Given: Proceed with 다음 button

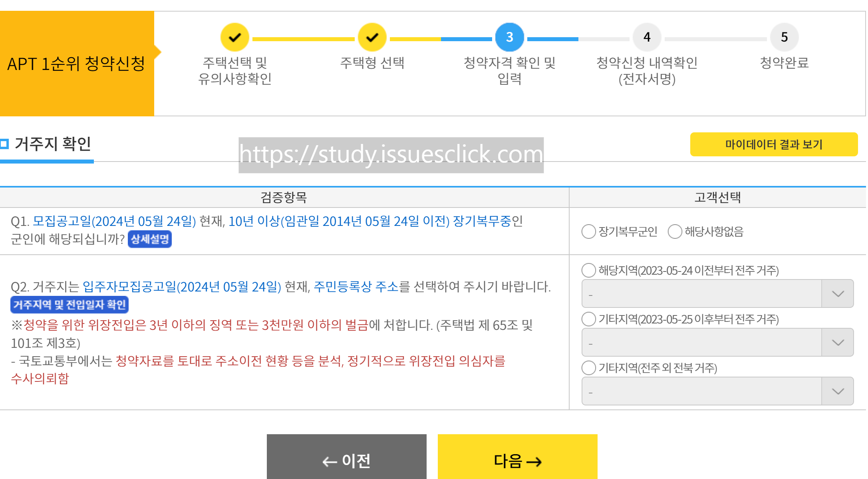Looking at the screenshot, I should 518,457.
